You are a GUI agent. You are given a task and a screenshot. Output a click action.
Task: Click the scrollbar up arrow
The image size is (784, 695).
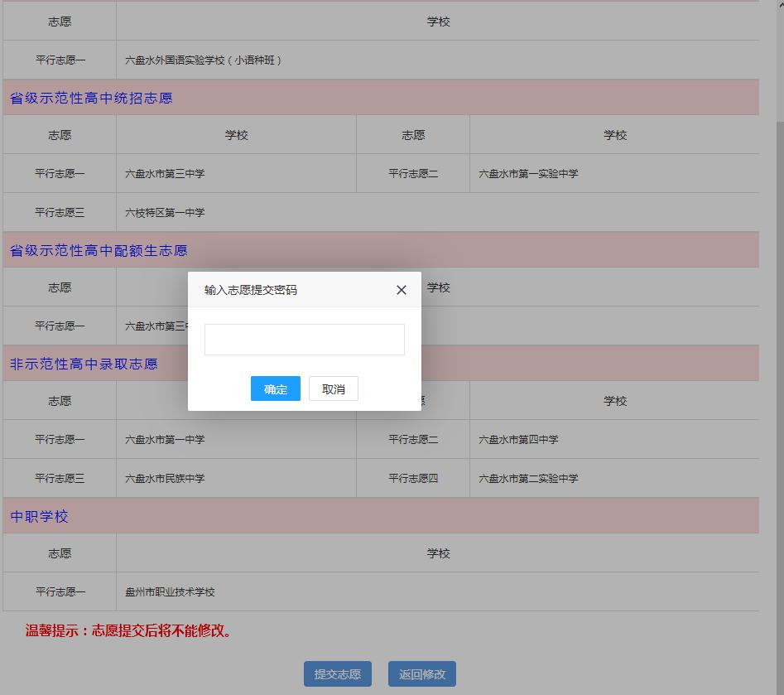(779, 6)
